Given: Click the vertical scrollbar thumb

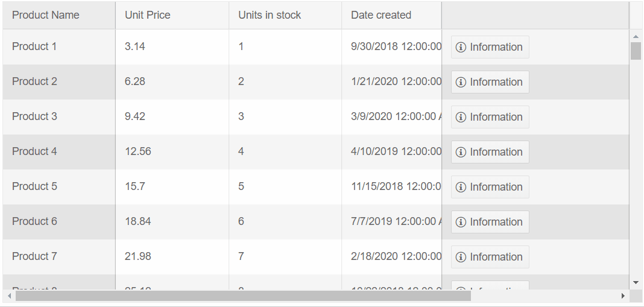Looking at the screenshot, I should pyautogui.click(x=636, y=51).
